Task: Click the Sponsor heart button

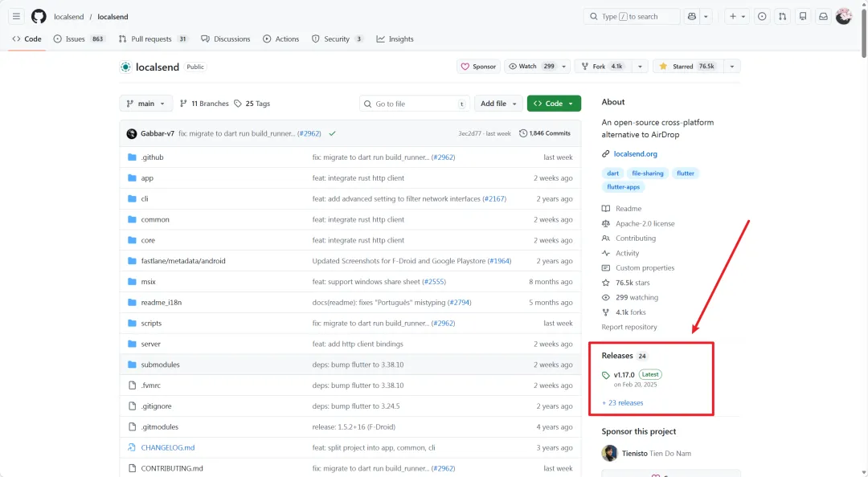Action: point(478,67)
